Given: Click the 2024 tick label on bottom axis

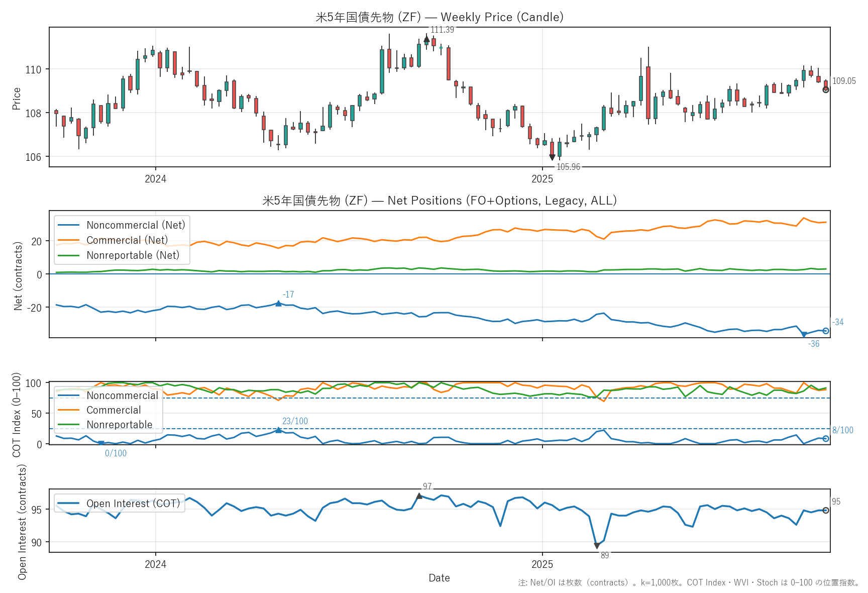Looking at the screenshot, I should pyautogui.click(x=155, y=564).
